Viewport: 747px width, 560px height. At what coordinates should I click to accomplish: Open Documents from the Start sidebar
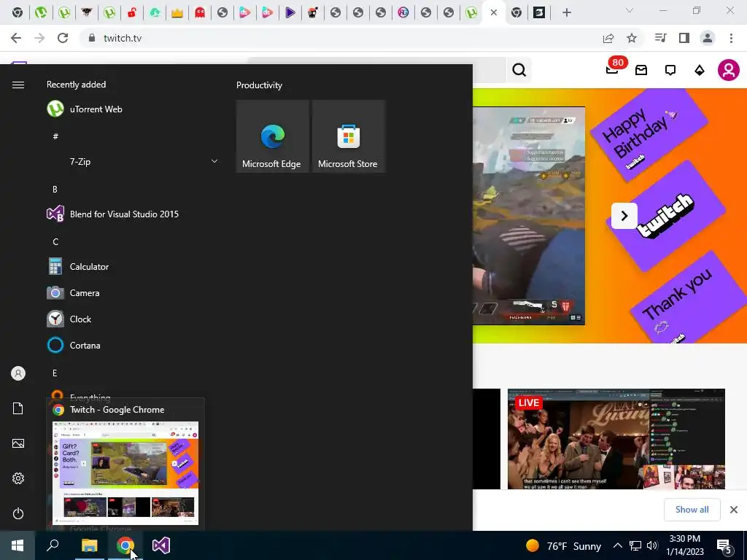18,408
